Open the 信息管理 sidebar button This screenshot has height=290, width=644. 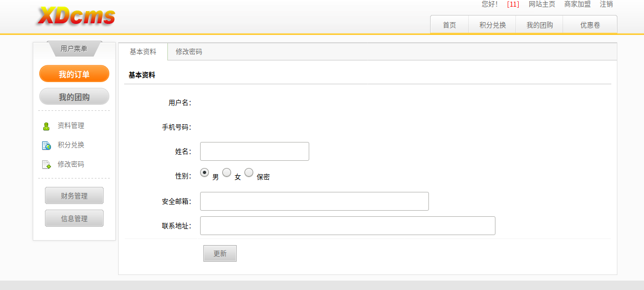click(x=74, y=218)
